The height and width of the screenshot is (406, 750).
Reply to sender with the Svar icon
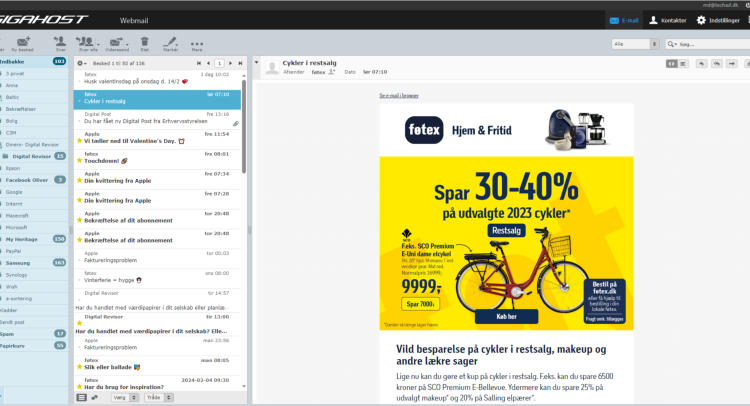[60, 44]
